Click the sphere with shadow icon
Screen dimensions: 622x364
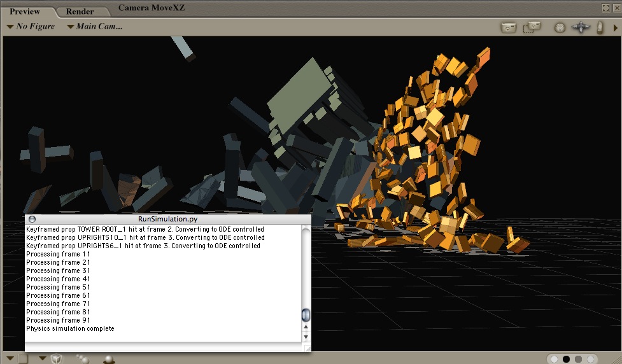109,359
